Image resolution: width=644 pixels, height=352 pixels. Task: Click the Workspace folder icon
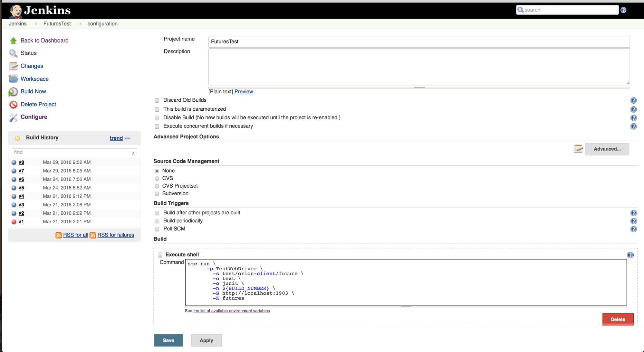[13, 79]
